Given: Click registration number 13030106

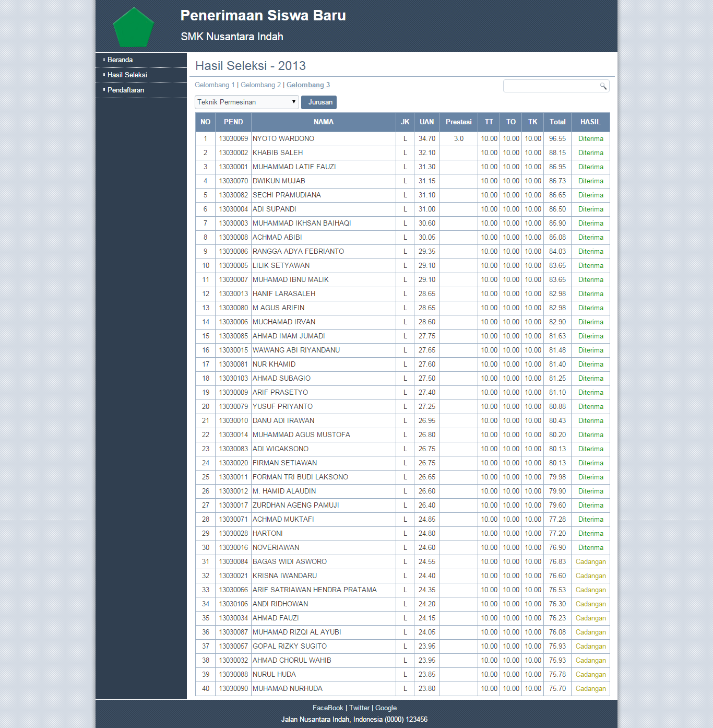Looking at the screenshot, I should coord(233,604).
